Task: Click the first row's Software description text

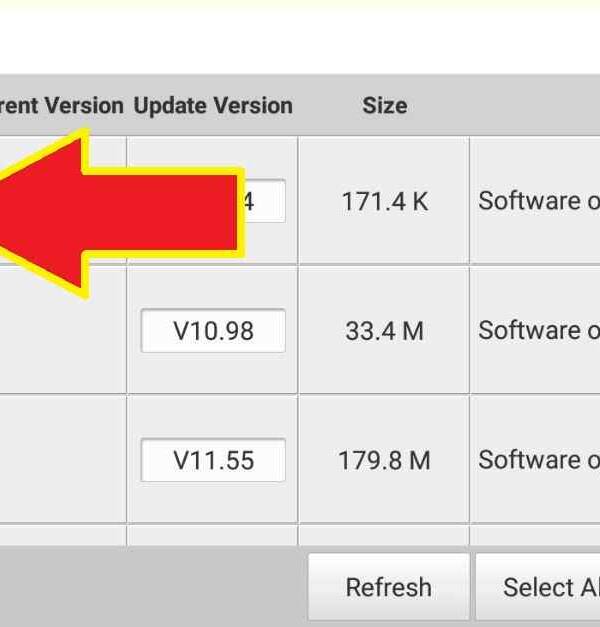Action: [539, 200]
